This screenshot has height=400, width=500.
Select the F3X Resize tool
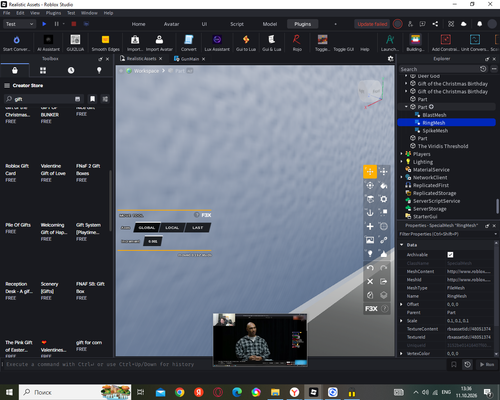click(x=384, y=172)
